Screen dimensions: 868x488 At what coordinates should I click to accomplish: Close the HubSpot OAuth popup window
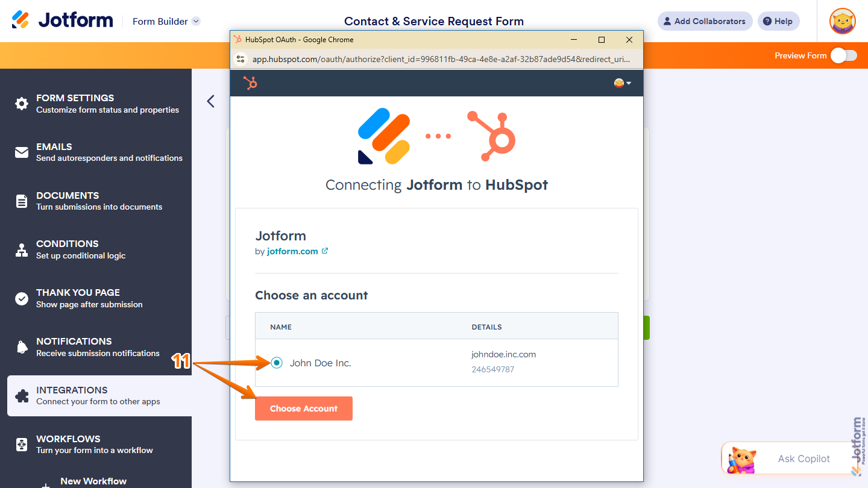629,40
